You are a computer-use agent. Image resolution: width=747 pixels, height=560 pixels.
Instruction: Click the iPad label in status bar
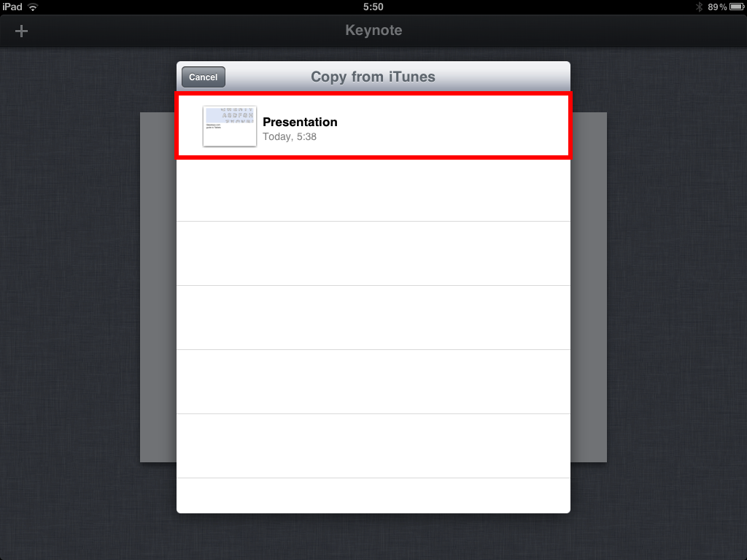[x=12, y=7]
